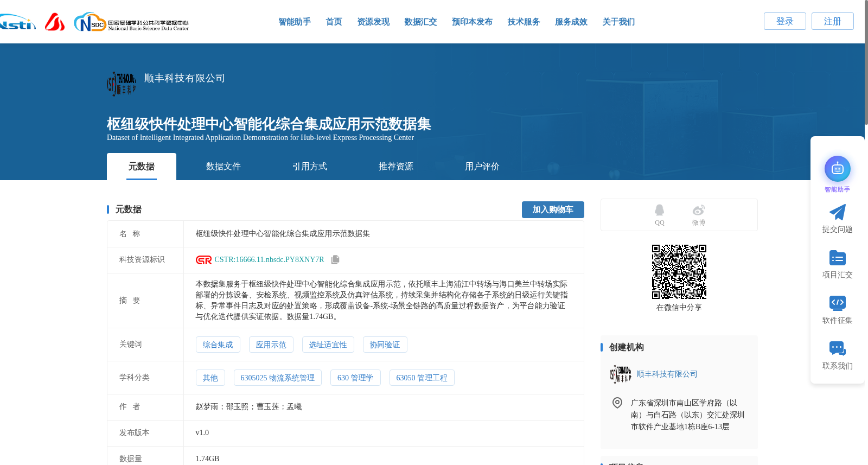Open 预印本发布 menu item
The height and width of the screenshot is (465, 868).
(x=472, y=22)
